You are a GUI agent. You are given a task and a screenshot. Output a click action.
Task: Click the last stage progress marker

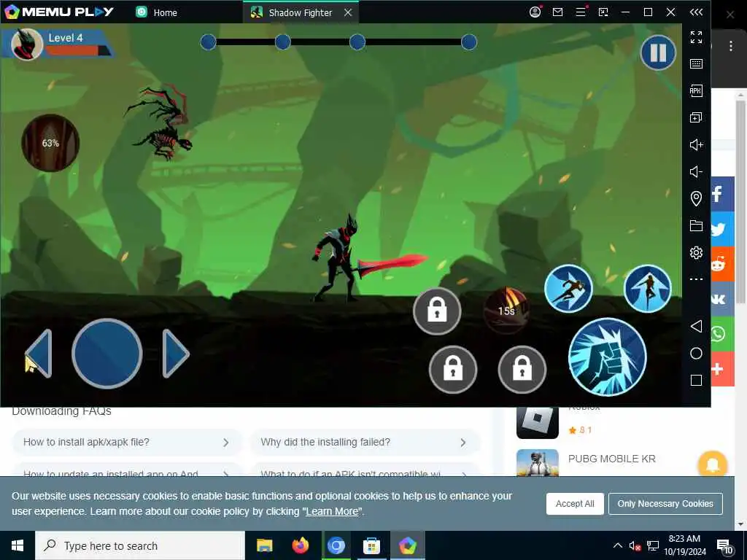(x=469, y=42)
